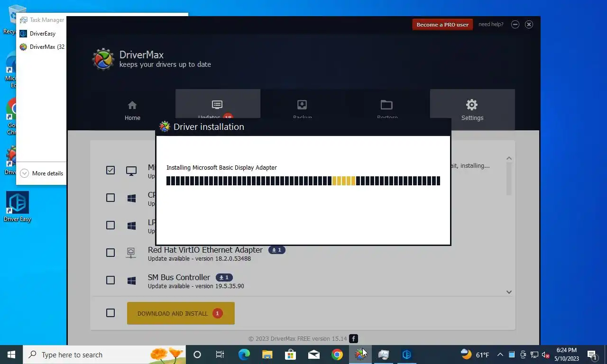Open the Home tab in DriverMax
Viewport: 607px width, 364px height.
132,110
